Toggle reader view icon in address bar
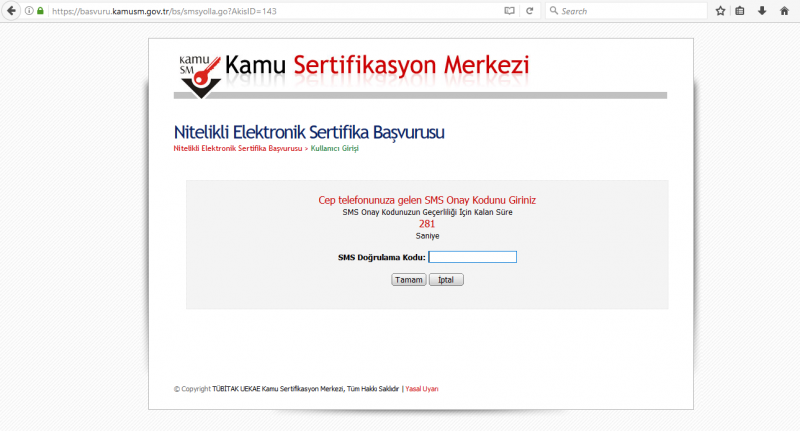800x431 pixels. (x=509, y=11)
